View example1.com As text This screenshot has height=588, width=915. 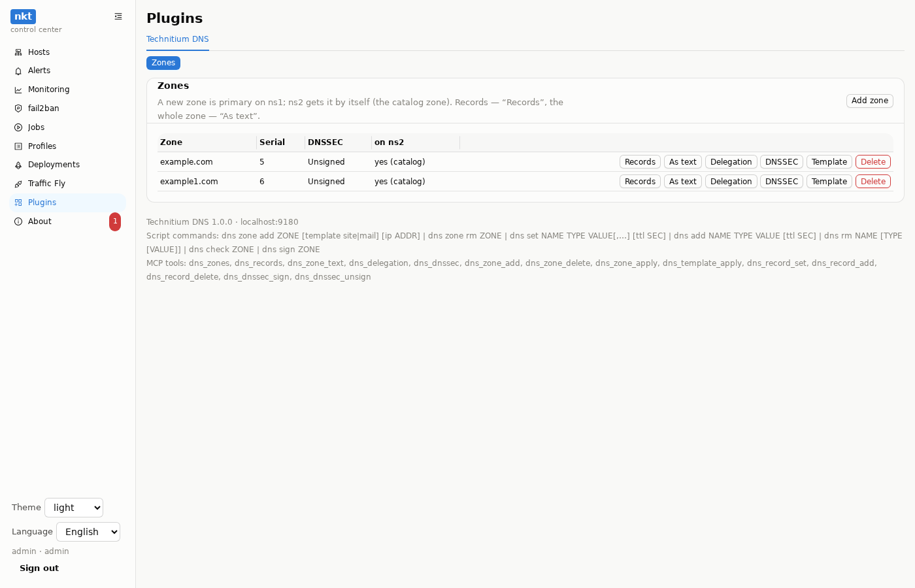[x=683, y=182]
